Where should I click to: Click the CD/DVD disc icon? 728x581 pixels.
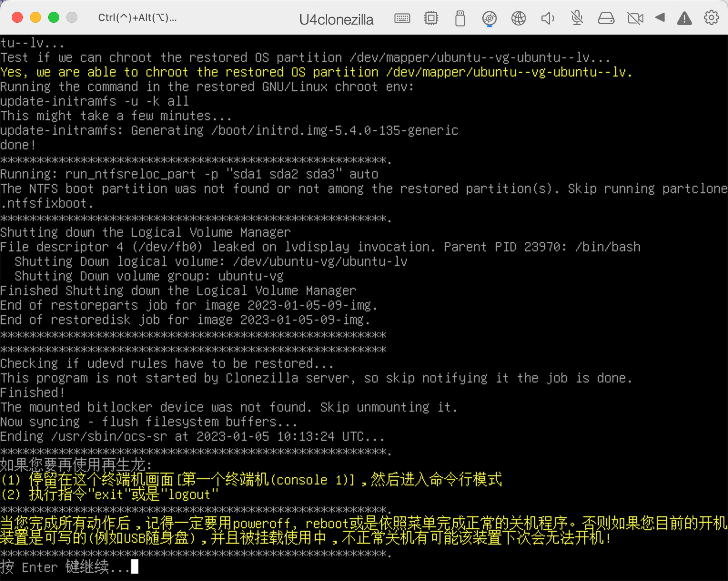(489, 18)
